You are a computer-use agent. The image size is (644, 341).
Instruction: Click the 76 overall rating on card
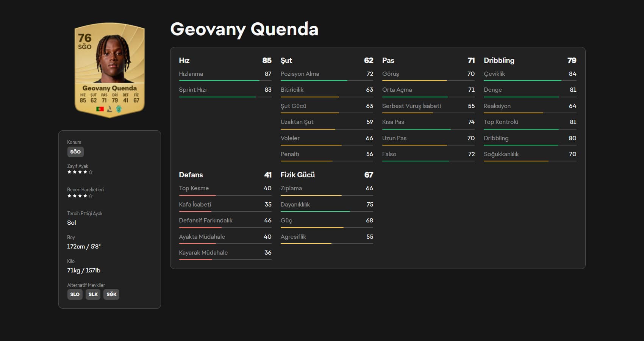tap(84, 38)
